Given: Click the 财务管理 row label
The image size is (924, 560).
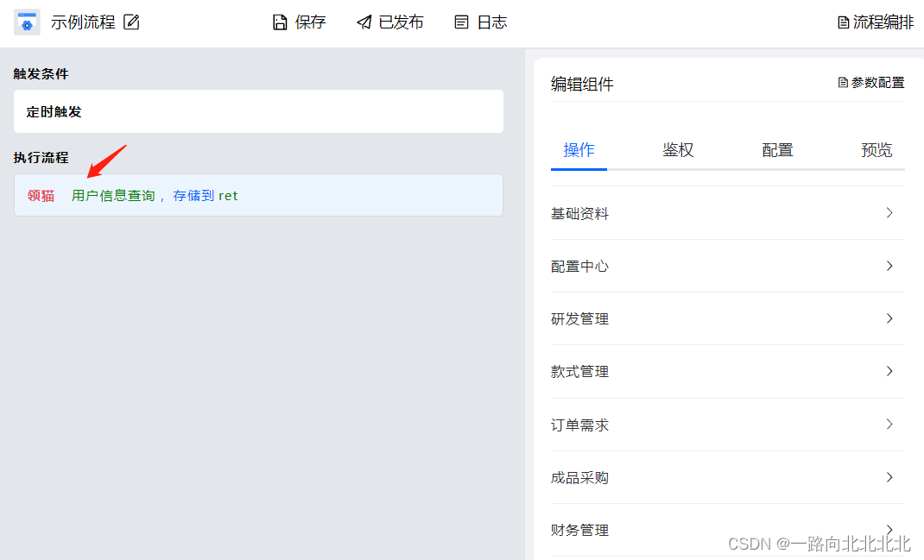Looking at the screenshot, I should point(579,530).
